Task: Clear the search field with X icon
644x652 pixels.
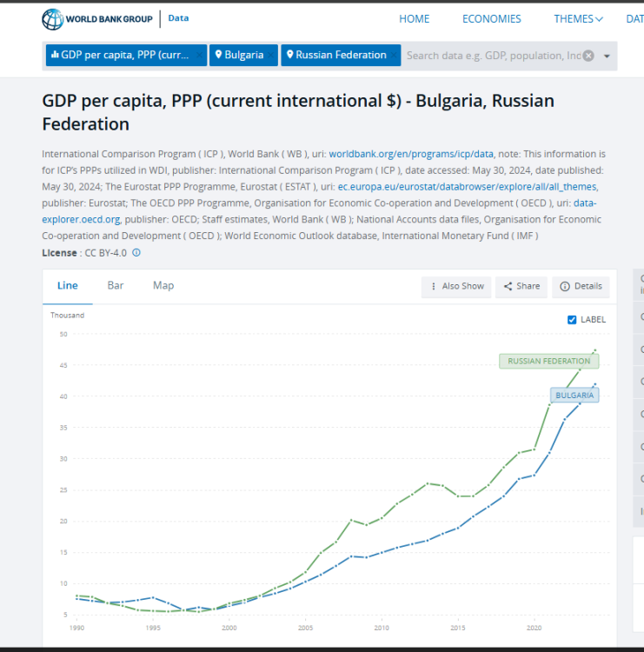Action: click(x=588, y=56)
